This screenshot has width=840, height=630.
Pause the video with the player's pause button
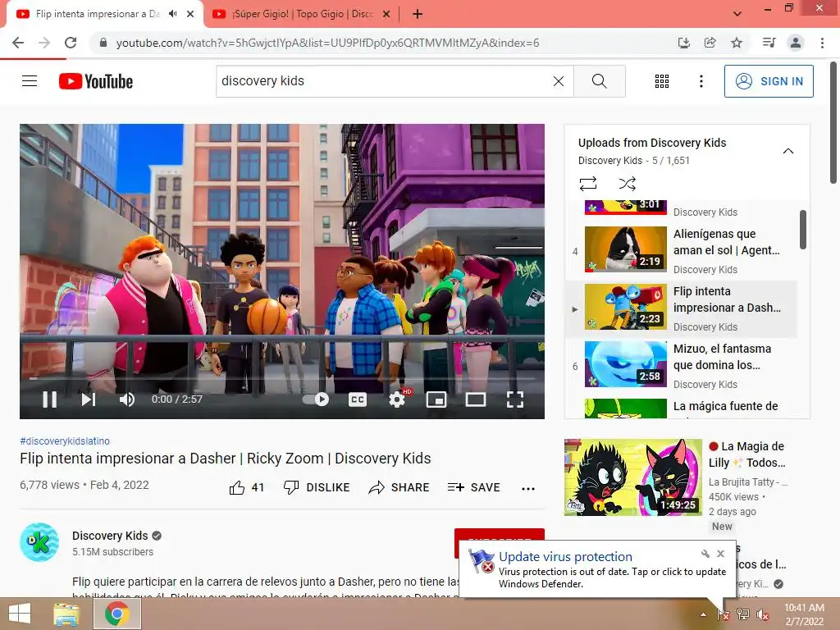(x=50, y=399)
